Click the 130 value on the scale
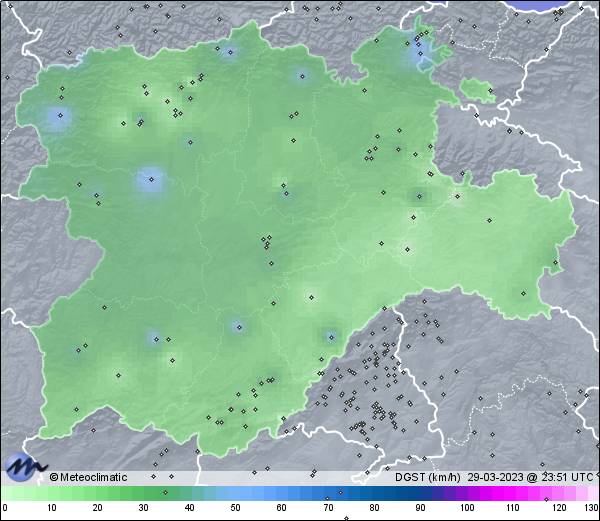This screenshot has height=521, width=600. 592,508
